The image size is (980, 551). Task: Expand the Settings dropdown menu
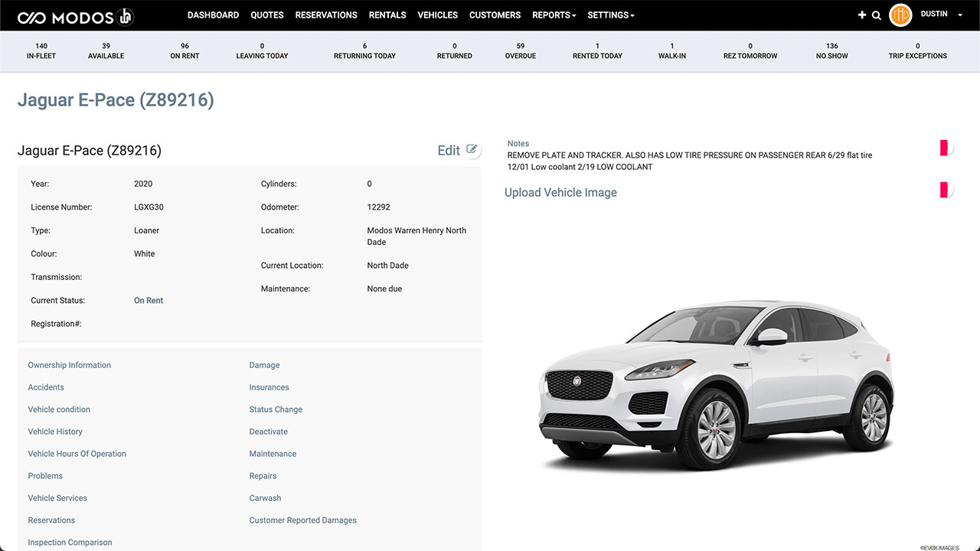coord(610,15)
